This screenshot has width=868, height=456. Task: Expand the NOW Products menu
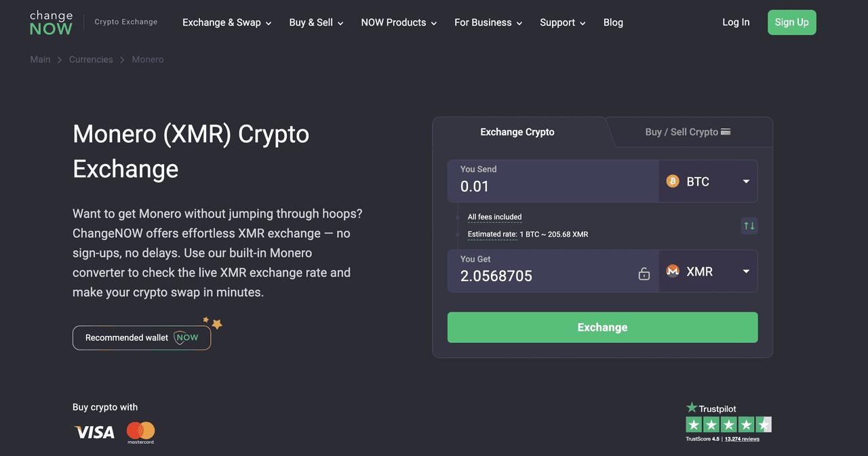pos(399,22)
